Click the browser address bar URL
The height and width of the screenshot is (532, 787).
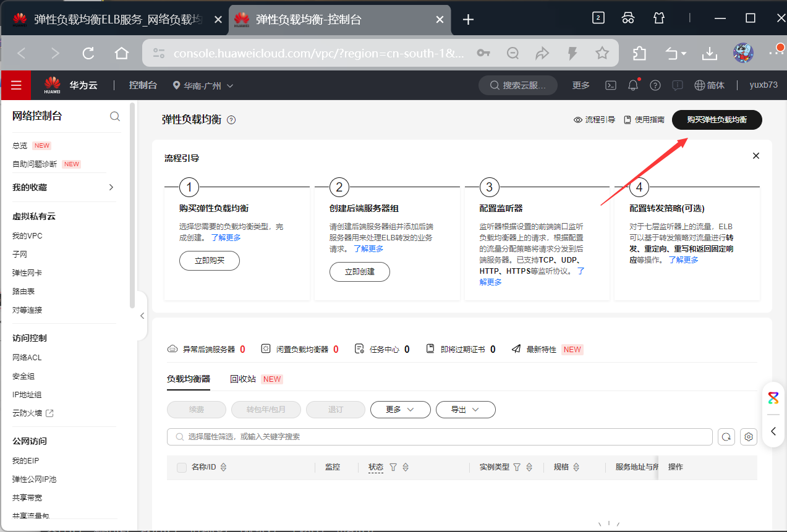click(x=318, y=54)
